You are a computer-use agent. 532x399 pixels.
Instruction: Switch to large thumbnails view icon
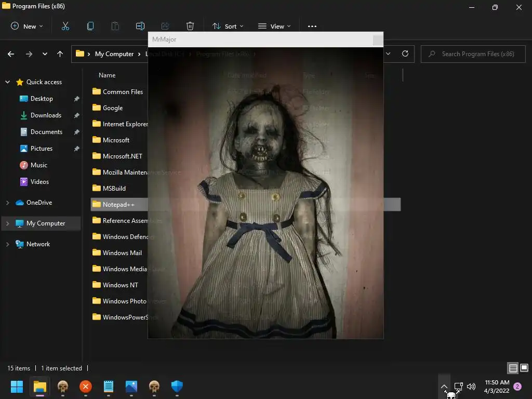524,368
